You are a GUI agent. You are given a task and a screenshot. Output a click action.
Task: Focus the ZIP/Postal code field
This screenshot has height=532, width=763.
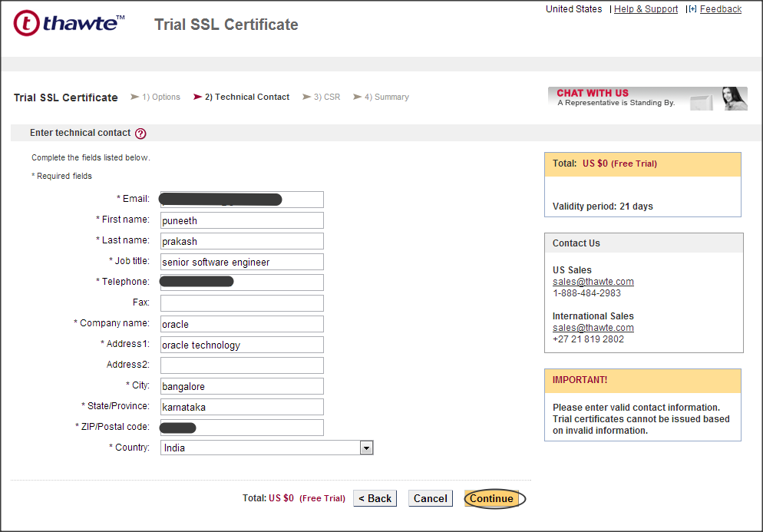click(242, 428)
